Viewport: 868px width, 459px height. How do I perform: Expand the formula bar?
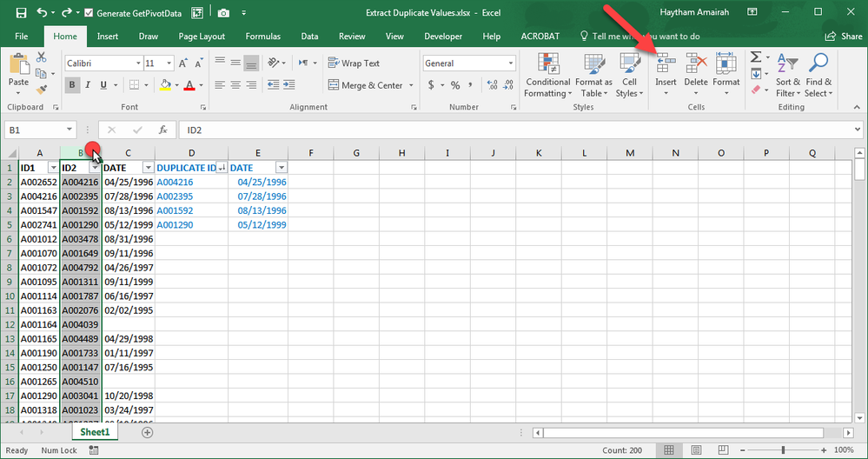coord(858,130)
